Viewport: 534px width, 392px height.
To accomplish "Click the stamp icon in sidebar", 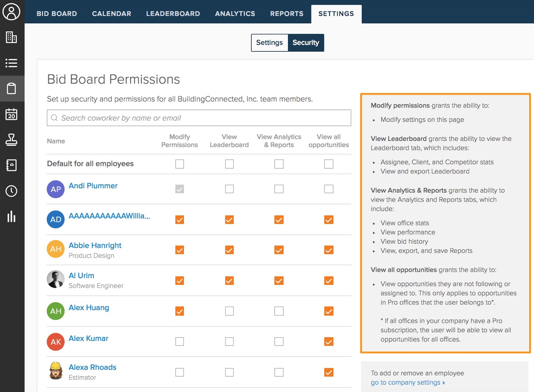I will tap(12, 140).
